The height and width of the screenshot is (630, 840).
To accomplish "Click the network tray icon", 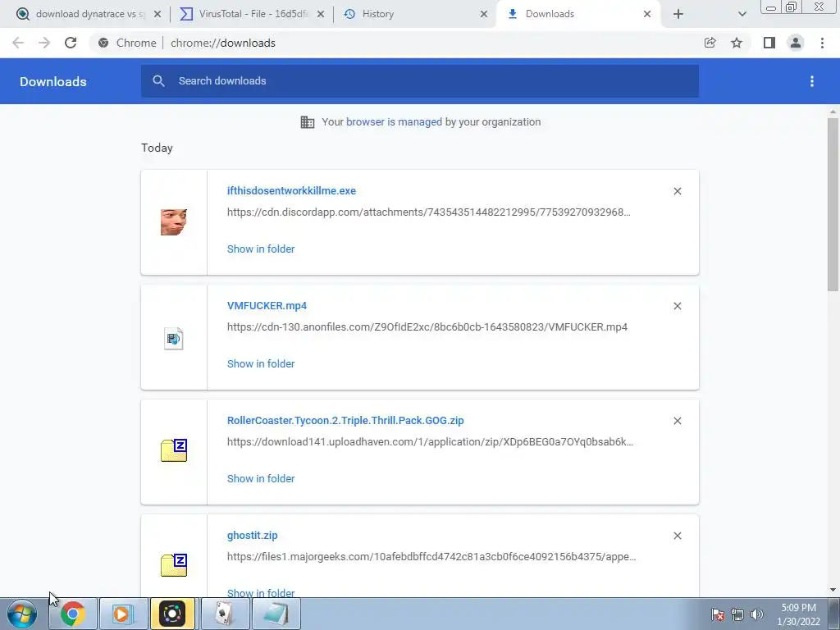I will point(737,614).
